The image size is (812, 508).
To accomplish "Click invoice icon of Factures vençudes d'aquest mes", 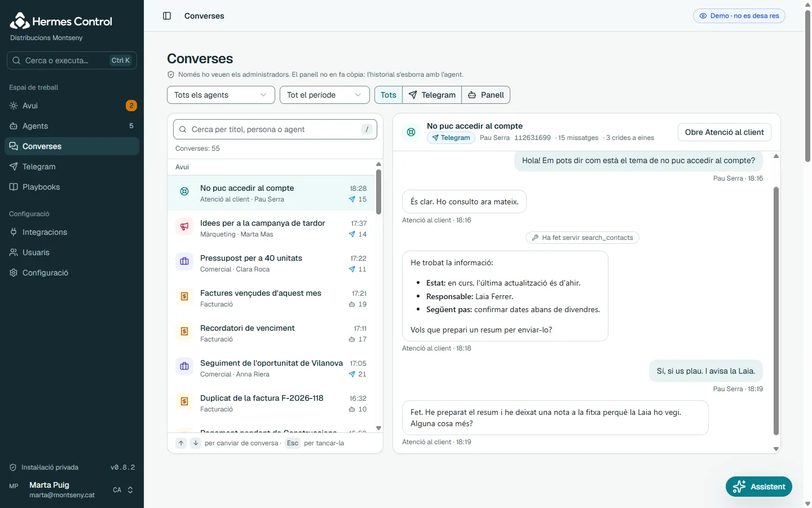I will [184, 296].
